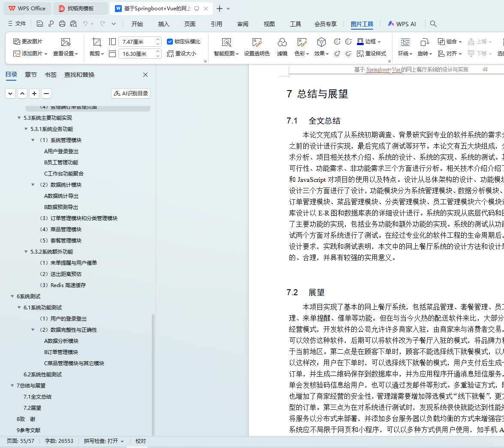Open the new tab dropdown arrow beside plus

click(228, 9)
